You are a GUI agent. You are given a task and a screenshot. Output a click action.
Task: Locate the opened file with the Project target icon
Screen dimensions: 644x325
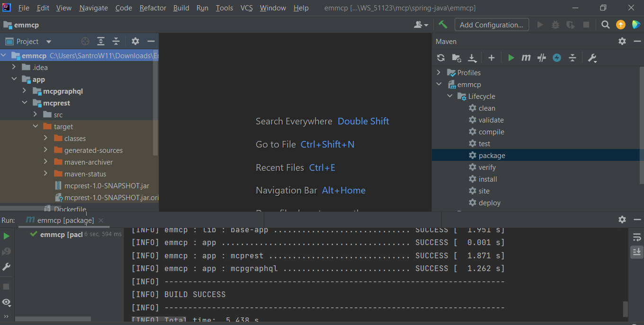coord(85,41)
